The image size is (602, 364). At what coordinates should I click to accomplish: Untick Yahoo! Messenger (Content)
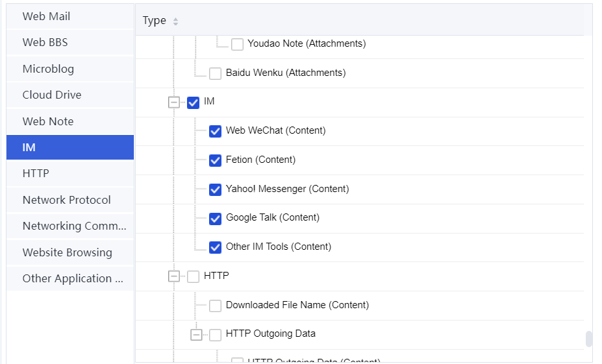click(215, 189)
